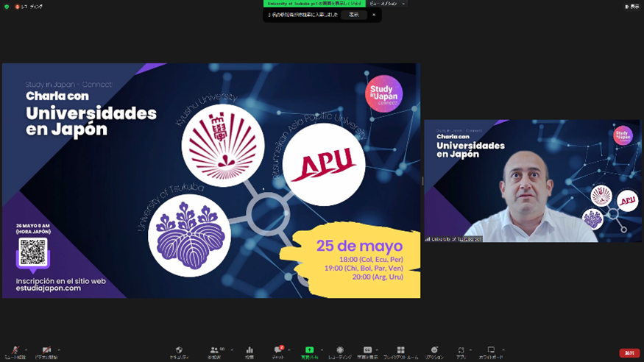Click the green 'University of Tsukuba pc1' sharing banner
This screenshot has height=362, width=644.
(x=314, y=4)
